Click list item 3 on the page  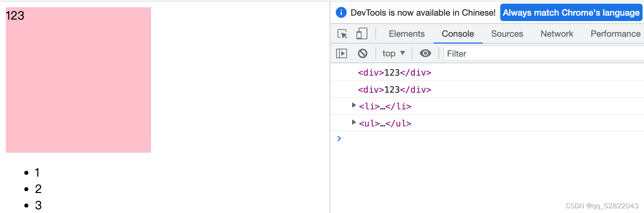point(38,205)
